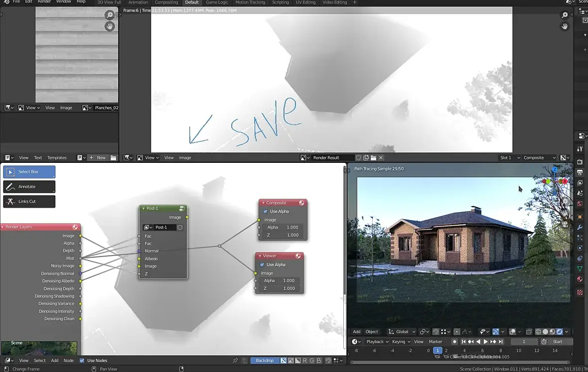This screenshot has width=588, height=372.
Task: Click the current frame number field
Action: tap(524, 342)
